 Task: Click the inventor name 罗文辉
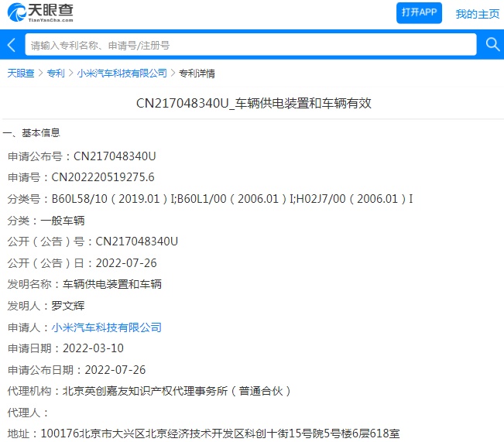(68, 306)
